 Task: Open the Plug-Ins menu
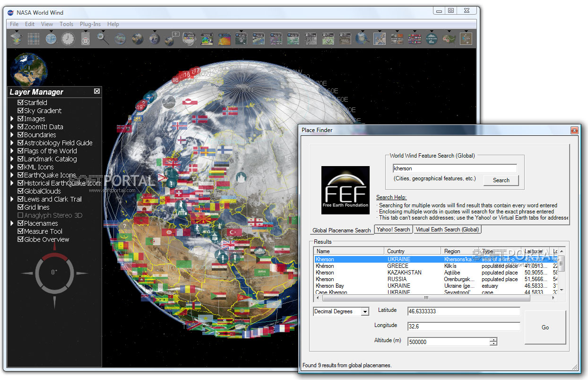(x=90, y=24)
